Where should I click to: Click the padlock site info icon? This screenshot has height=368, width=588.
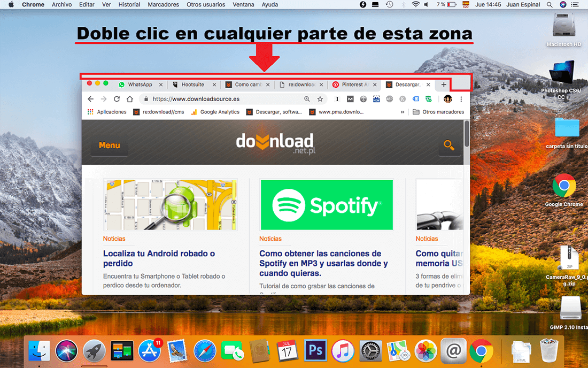click(x=146, y=99)
